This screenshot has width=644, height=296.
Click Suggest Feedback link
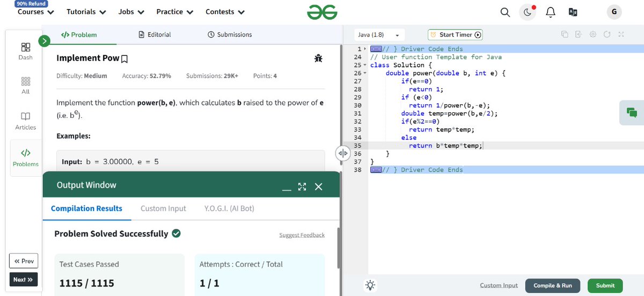(x=302, y=235)
